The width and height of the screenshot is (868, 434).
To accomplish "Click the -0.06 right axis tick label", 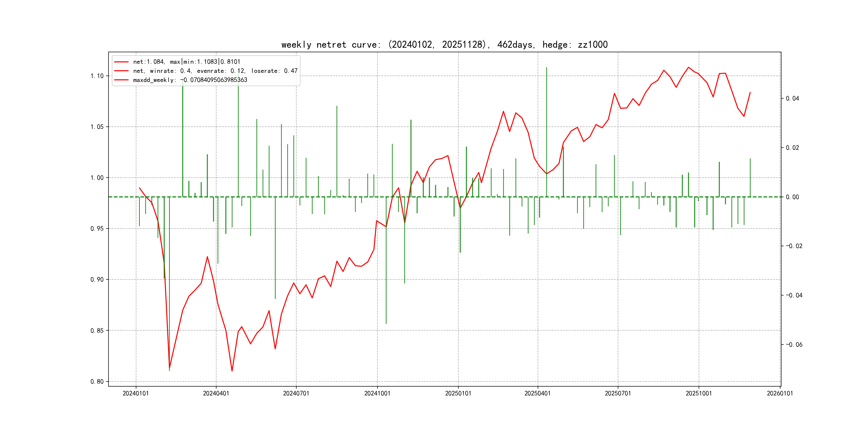I will coord(794,344).
